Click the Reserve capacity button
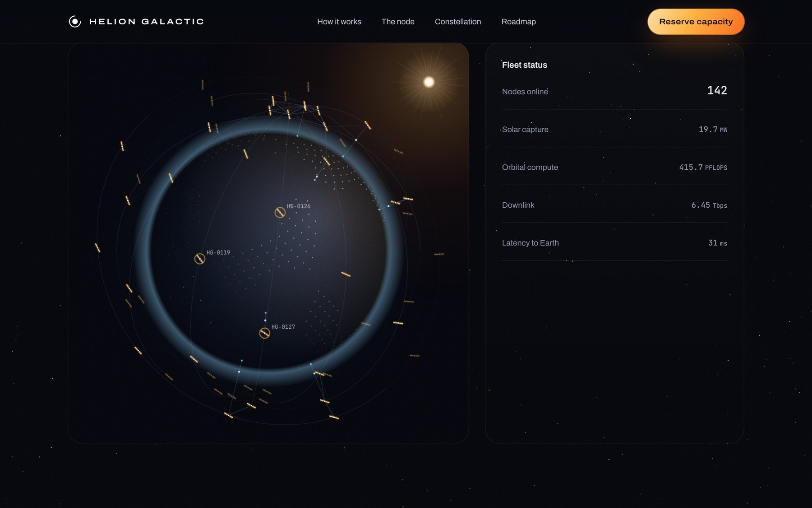Screen dimensions: 812x508 point(696,22)
